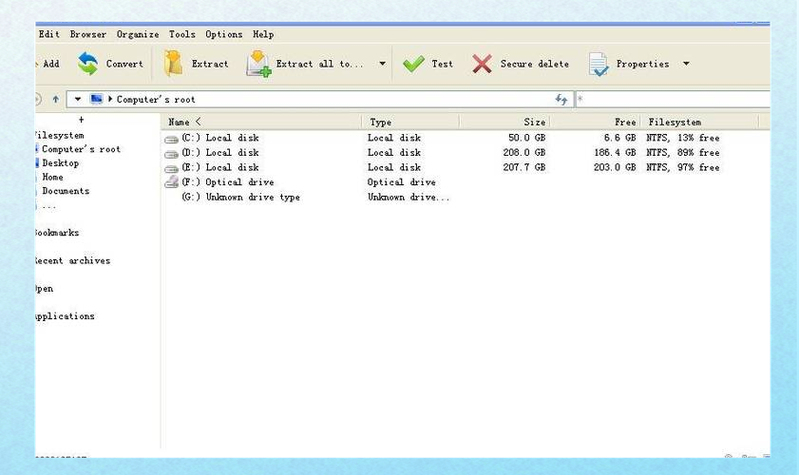Click the address bar path field
799x475 pixels.
319,99
